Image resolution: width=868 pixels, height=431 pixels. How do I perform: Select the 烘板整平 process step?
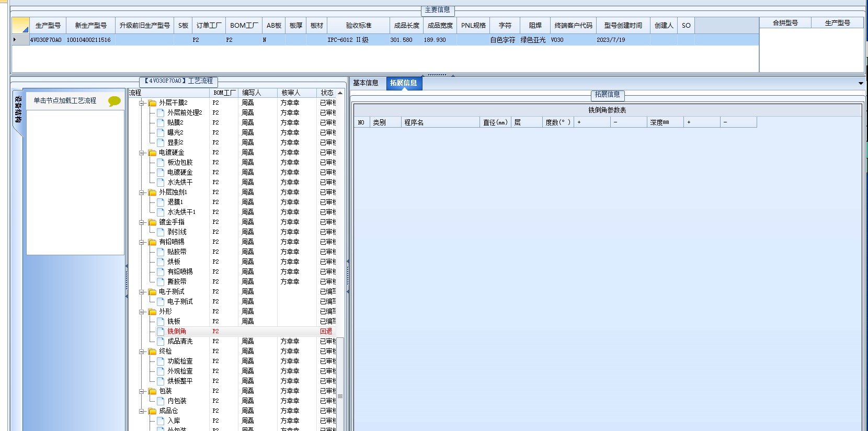pyautogui.click(x=180, y=381)
